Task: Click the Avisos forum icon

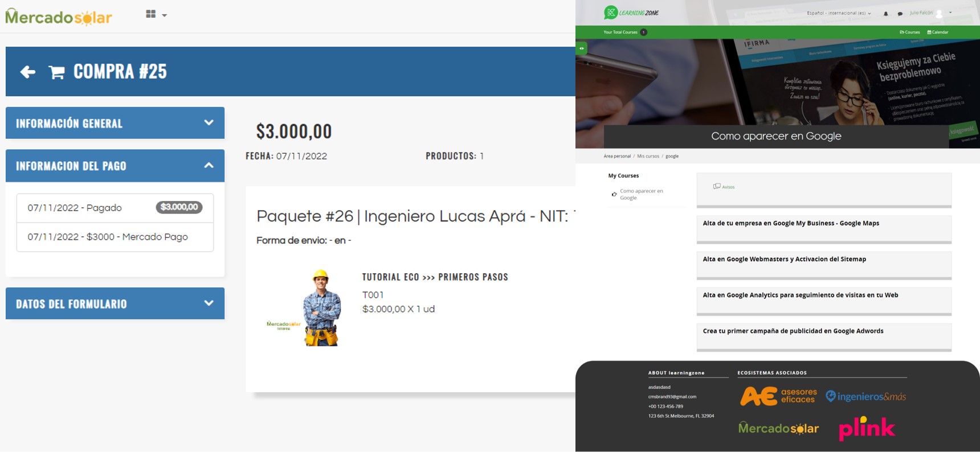Action: click(717, 186)
